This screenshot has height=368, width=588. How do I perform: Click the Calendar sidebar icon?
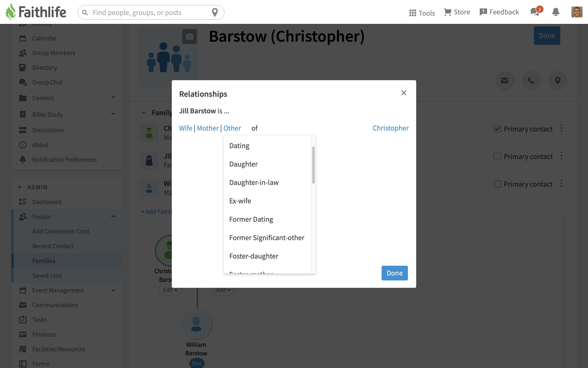tap(23, 38)
